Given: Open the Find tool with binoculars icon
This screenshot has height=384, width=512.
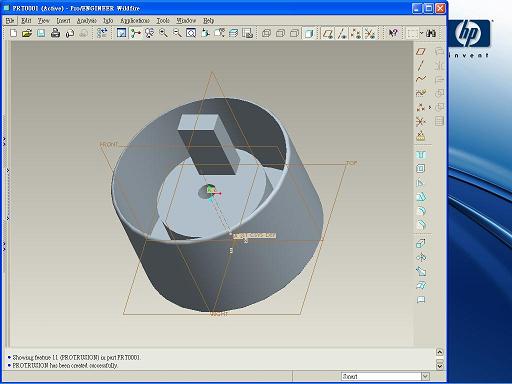Looking at the screenshot, I should pos(431,33).
